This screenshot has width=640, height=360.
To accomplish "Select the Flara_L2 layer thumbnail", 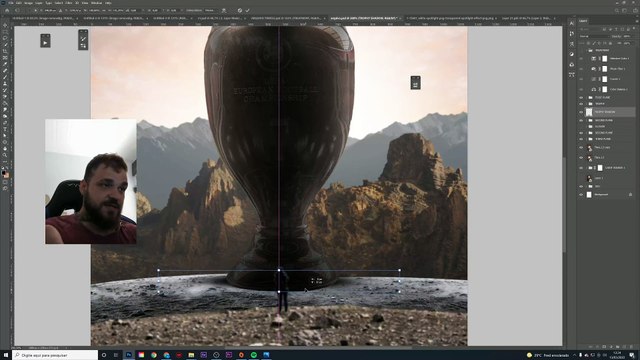I will tap(589, 157).
